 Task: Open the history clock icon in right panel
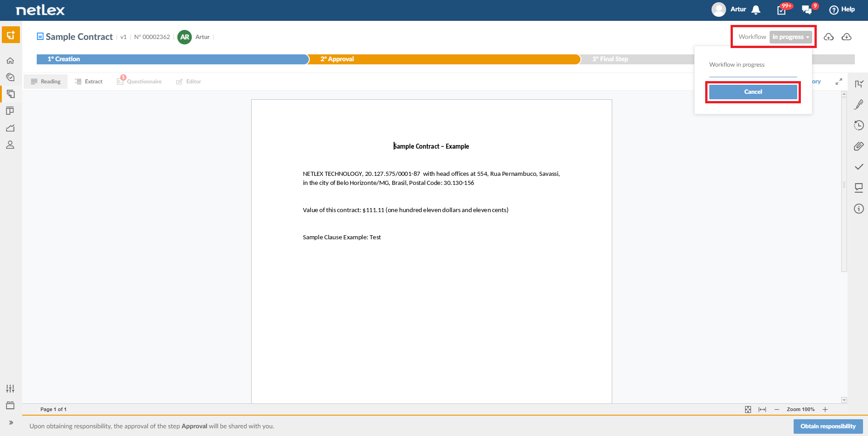coord(858,126)
